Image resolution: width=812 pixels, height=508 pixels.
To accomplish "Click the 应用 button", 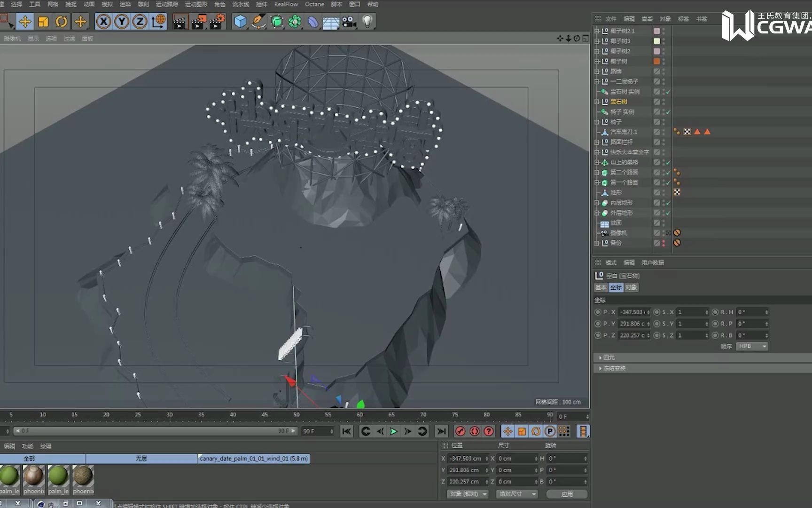I will [x=567, y=494].
